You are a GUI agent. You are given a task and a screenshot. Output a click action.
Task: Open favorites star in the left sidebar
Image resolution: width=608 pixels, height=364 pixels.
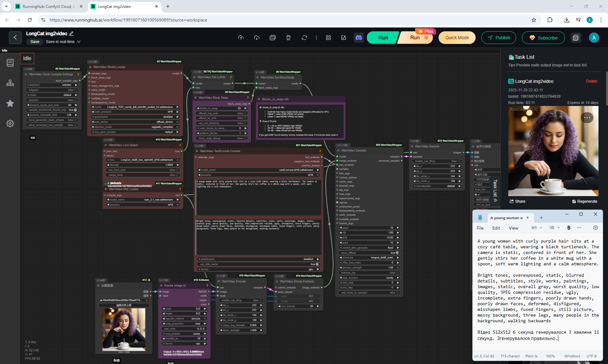pos(10,103)
